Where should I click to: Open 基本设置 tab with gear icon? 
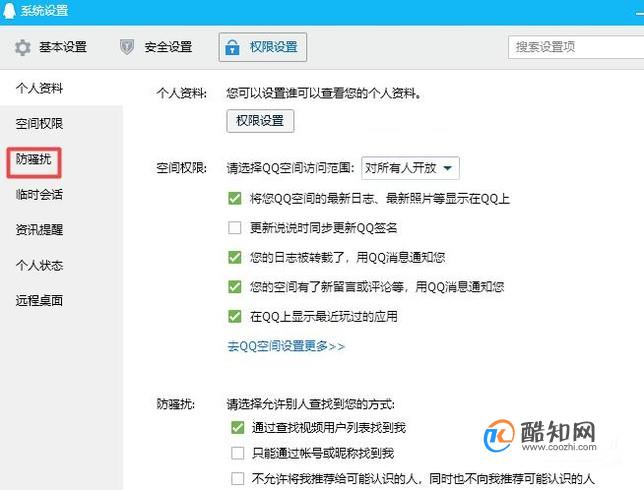[x=51, y=47]
